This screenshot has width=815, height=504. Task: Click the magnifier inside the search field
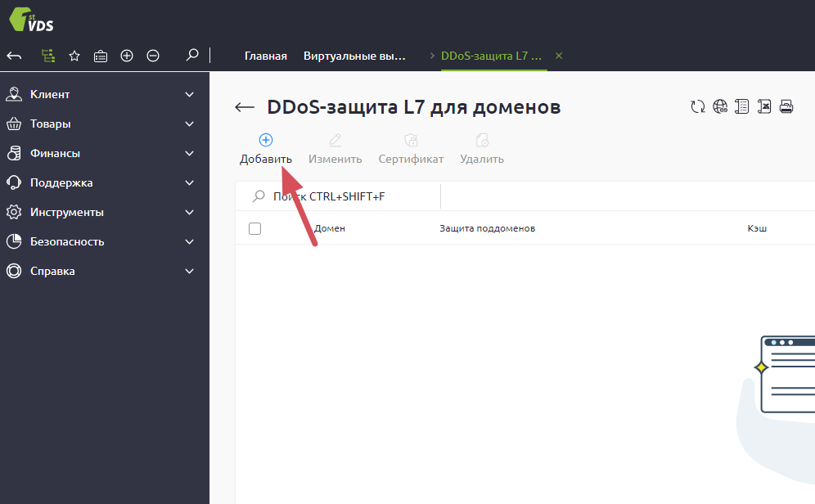pyautogui.click(x=259, y=196)
